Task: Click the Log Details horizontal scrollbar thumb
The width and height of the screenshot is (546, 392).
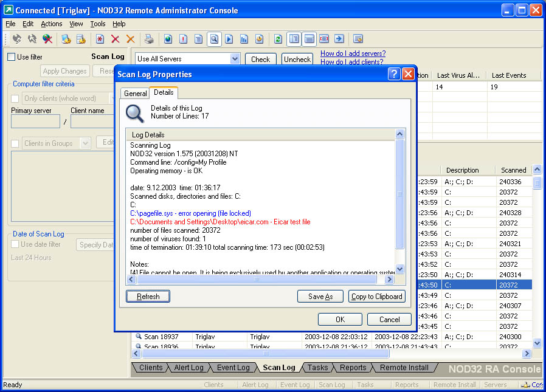Action: coord(257,279)
